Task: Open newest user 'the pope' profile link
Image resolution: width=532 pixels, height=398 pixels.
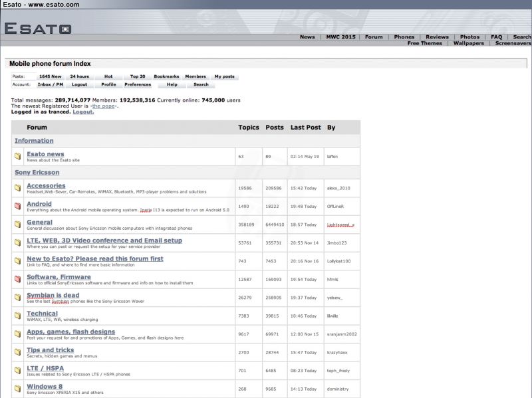Action: point(104,106)
